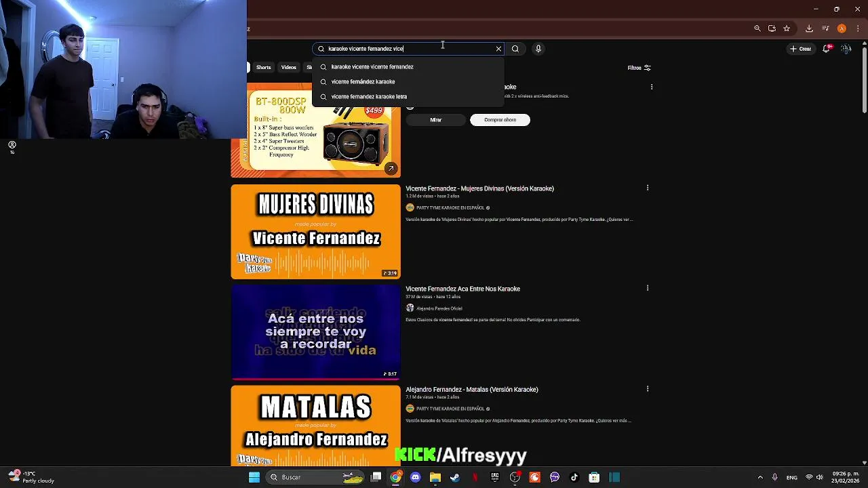Select the Shorts filter chip
This screenshot has width=868, height=488.
(263, 67)
